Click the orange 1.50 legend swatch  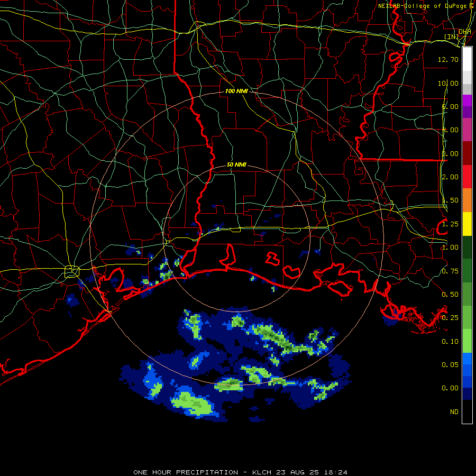coord(467,200)
